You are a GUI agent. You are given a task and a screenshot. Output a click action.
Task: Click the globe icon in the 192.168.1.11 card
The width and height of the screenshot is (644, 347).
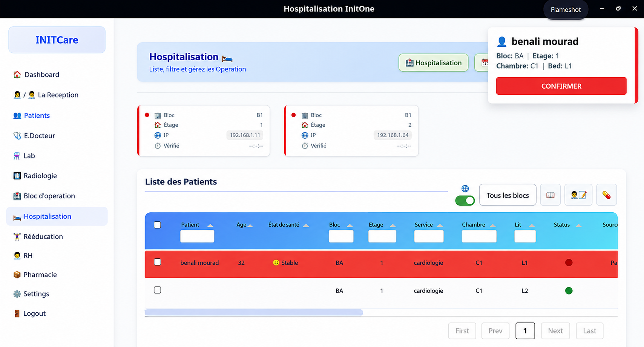coord(158,135)
